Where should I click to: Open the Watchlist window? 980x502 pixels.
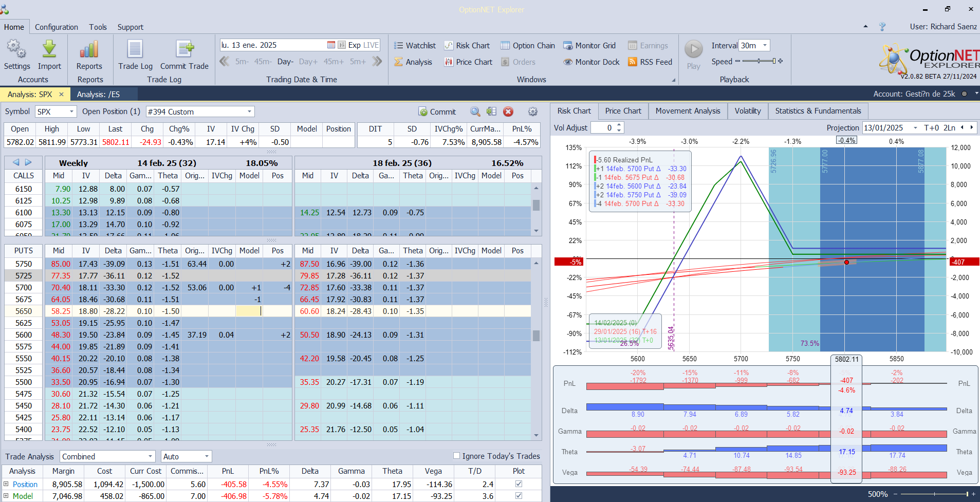[415, 46]
